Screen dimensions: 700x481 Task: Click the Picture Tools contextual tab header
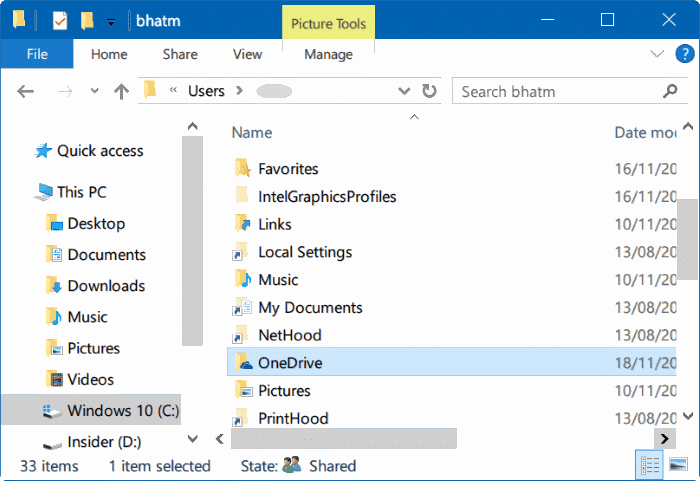(328, 23)
